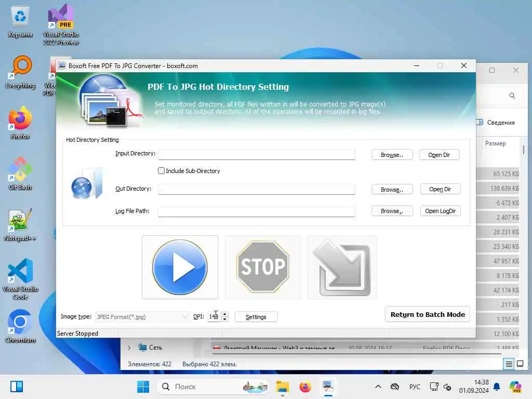Viewport: 532px width, 399px height.
Task: Expand the Сеть tree node in Explorer
Action: point(129,348)
